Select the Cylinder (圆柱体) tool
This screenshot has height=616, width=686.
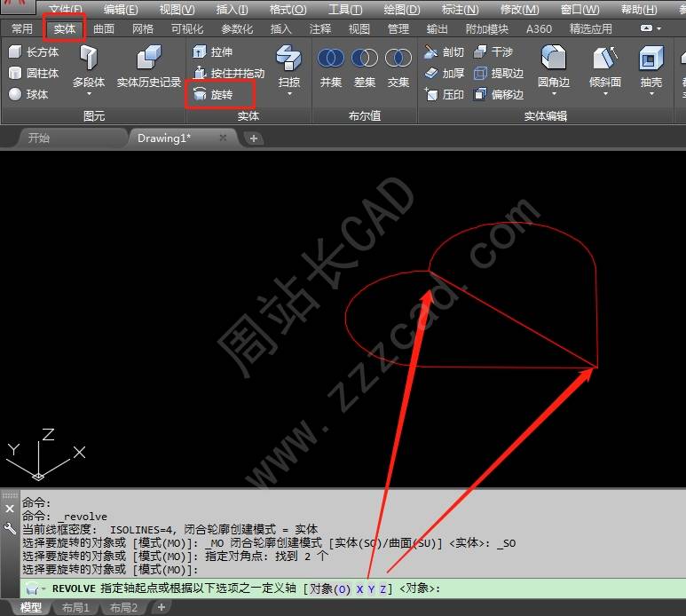tap(34, 73)
